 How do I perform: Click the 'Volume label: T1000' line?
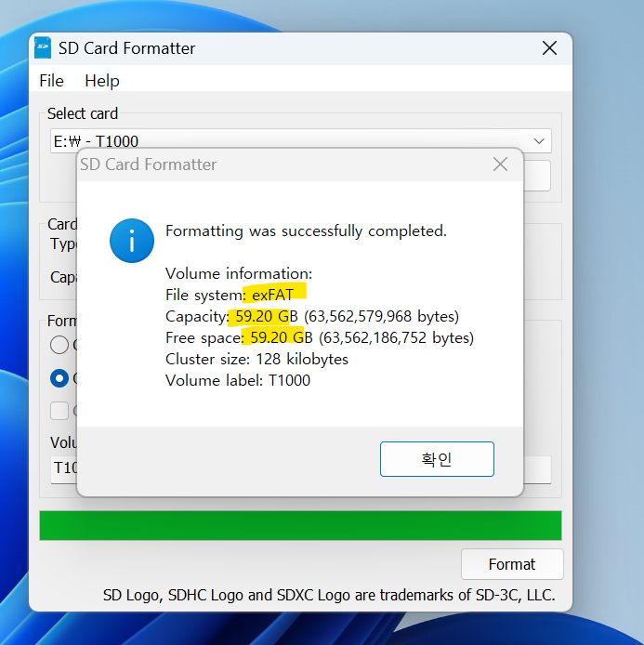tap(238, 380)
